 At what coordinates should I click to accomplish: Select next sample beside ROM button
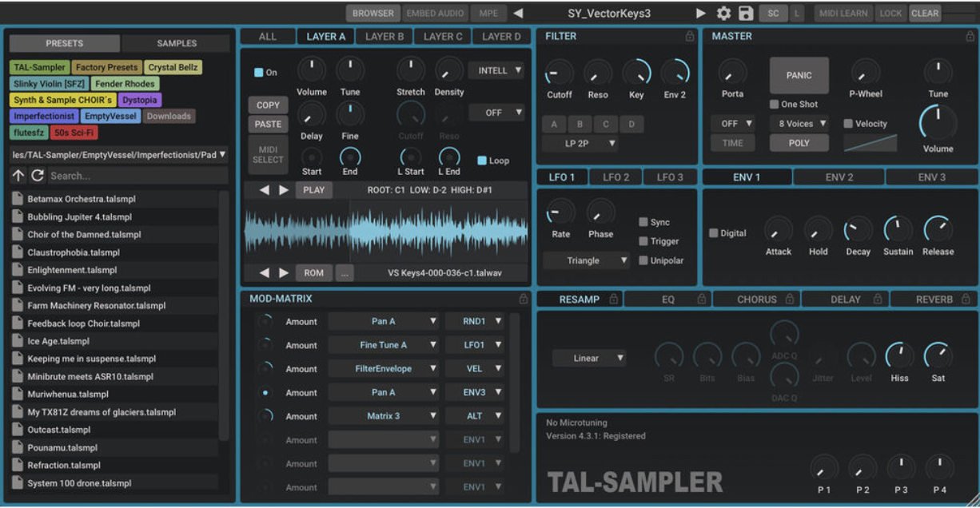tap(284, 272)
